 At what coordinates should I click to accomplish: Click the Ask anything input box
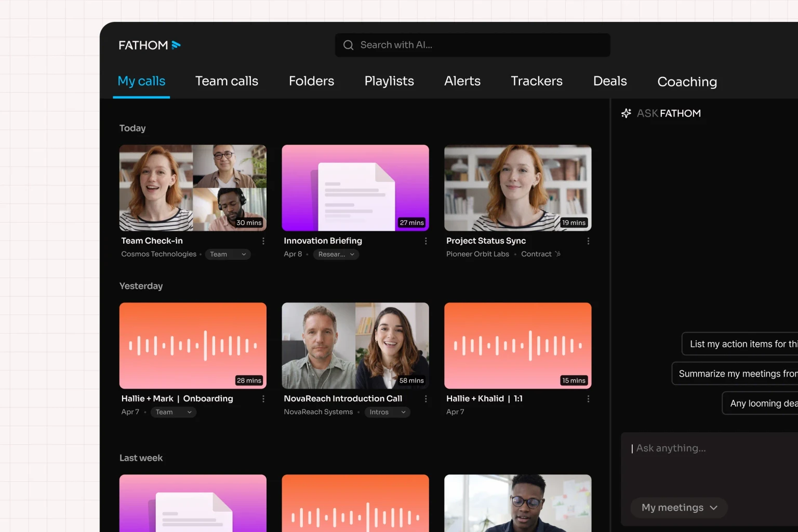[x=709, y=480]
